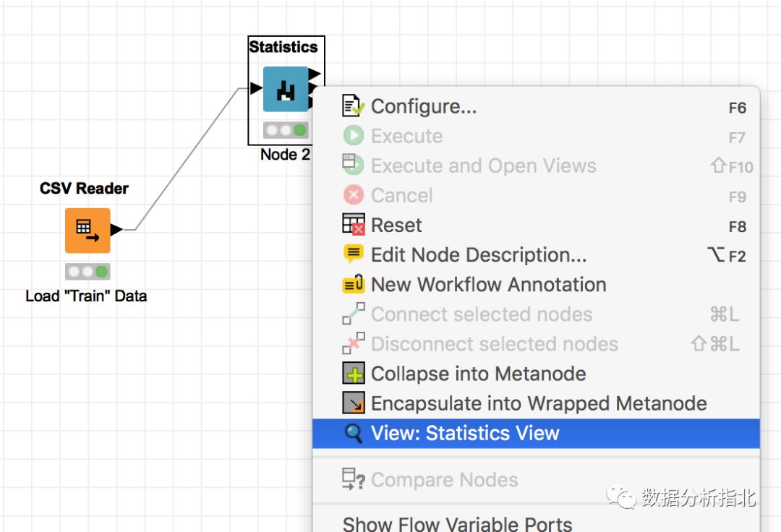781x532 pixels.
Task: Click the Statistics node icon
Action: (286, 89)
